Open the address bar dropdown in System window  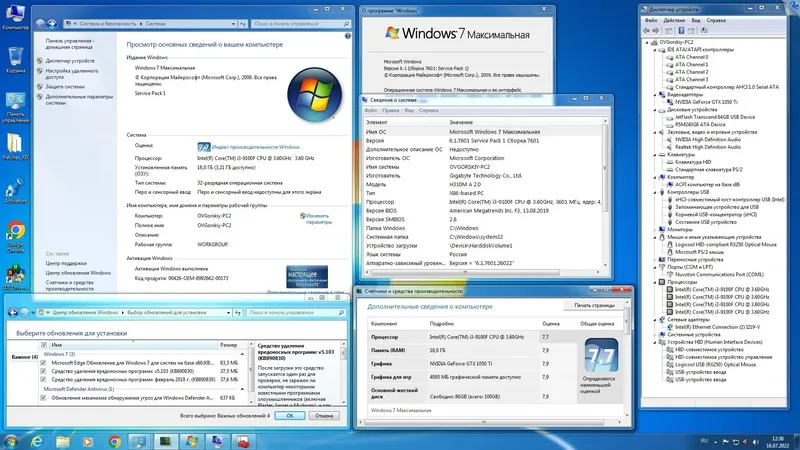[x=233, y=24]
